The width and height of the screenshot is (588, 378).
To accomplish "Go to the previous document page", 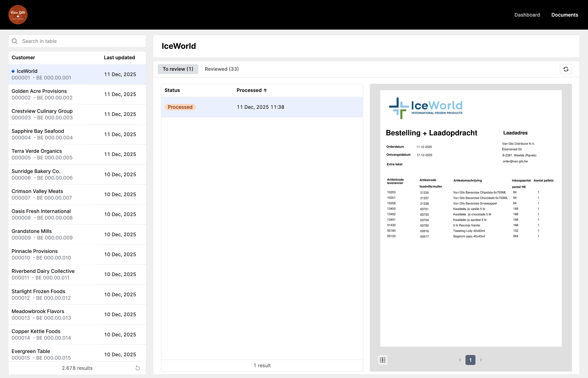I will [x=460, y=360].
